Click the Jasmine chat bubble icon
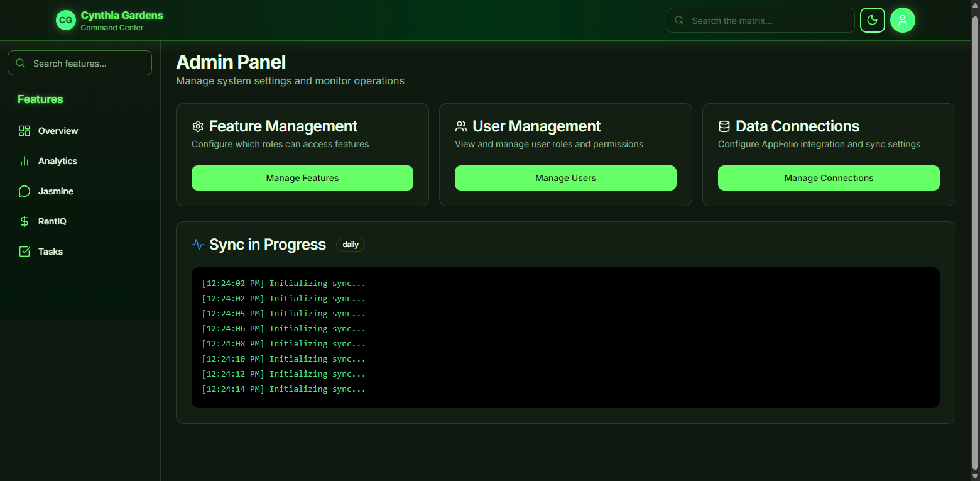 click(x=24, y=191)
